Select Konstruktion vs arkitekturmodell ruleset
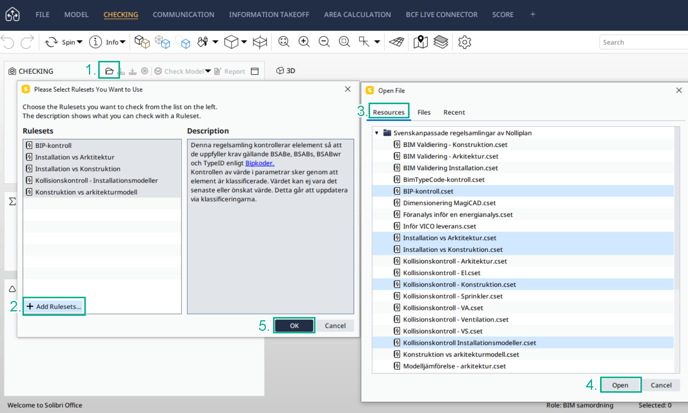 pos(102,192)
